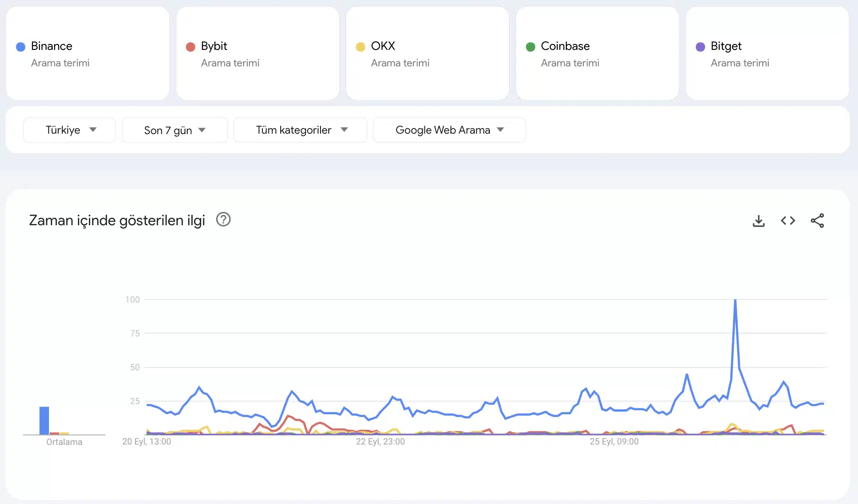Click Arama terimi under Bitget
Image resolution: width=858 pixels, height=504 pixels.
[x=740, y=63]
